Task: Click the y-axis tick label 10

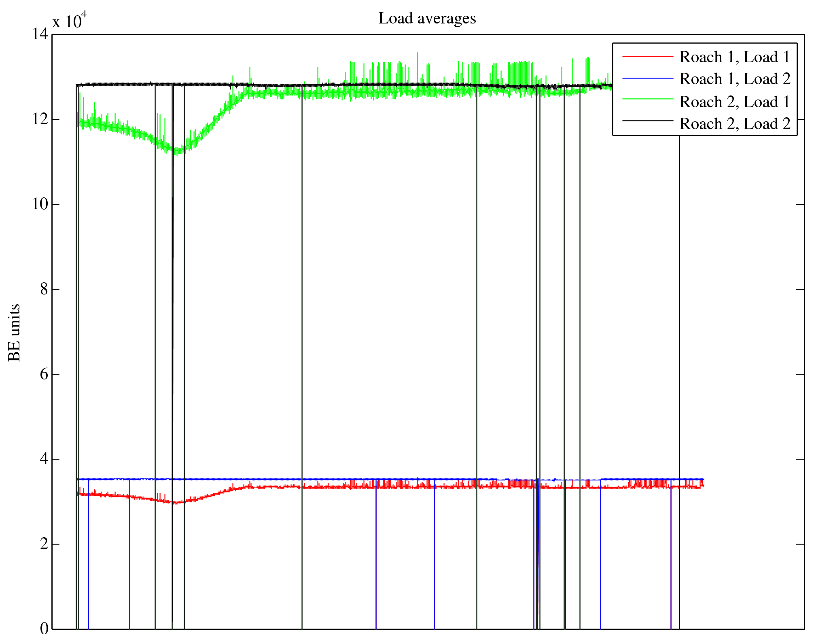Action: [x=40, y=204]
